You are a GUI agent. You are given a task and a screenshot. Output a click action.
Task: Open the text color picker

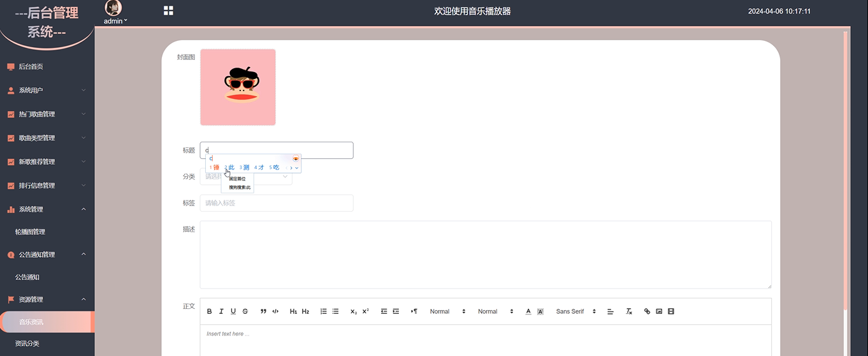pos(528,311)
